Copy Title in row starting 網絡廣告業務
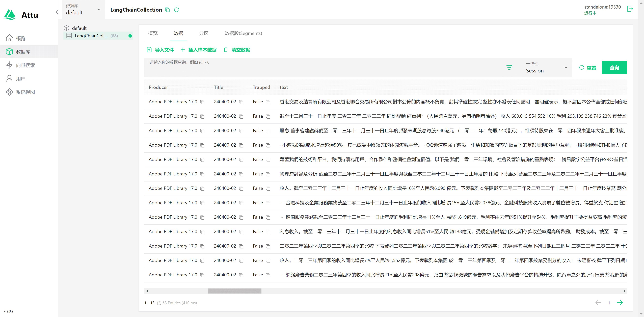The height and width of the screenshot is (317, 644). [x=241, y=275]
